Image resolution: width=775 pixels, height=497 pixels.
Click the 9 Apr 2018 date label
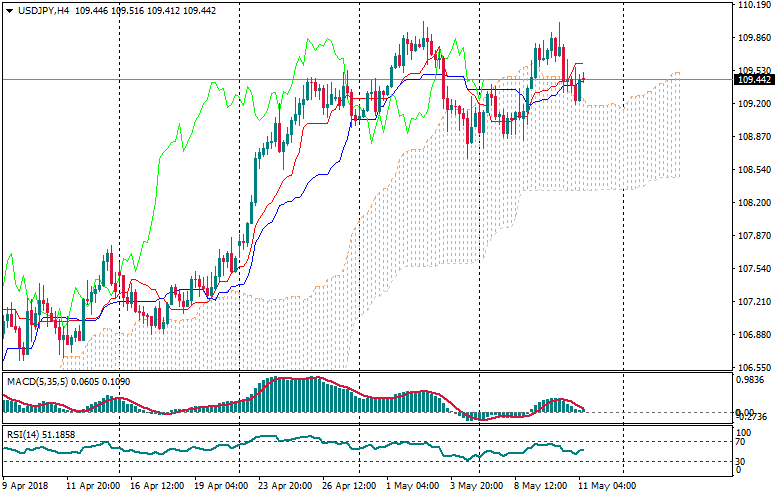coord(26,485)
